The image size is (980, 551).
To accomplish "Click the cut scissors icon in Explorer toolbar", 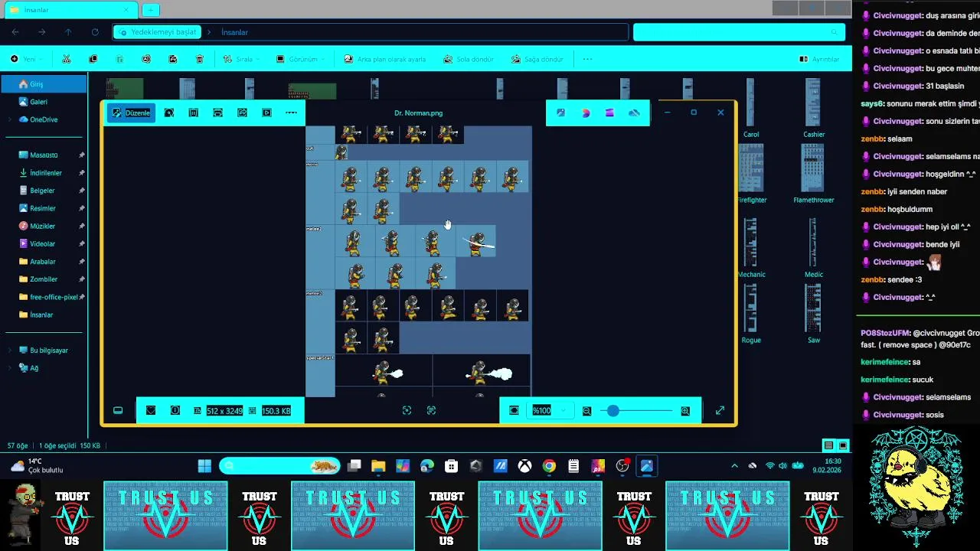I will click(x=67, y=59).
